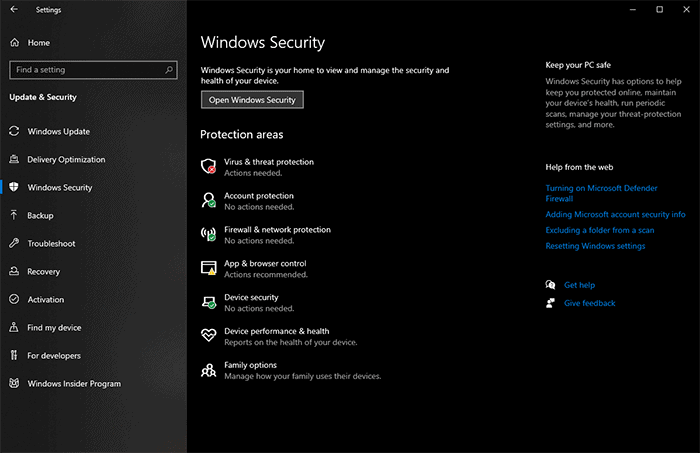Click the Give feedback person icon
Viewport: 700px width, 453px height.
click(550, 303)
